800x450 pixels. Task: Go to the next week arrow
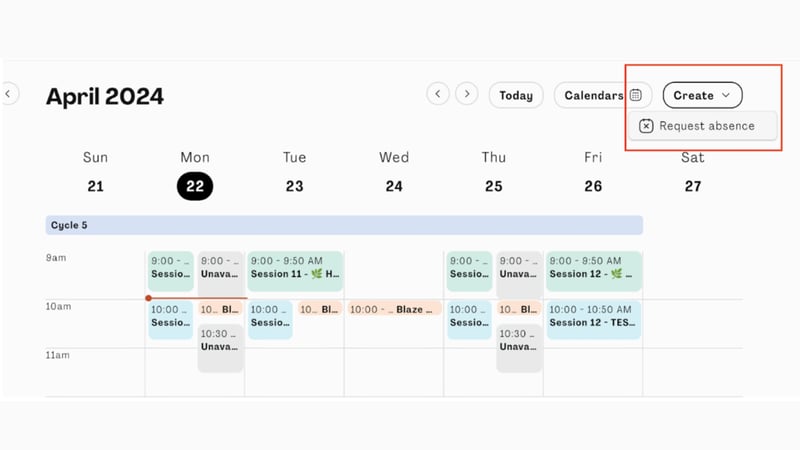[466, 94]
